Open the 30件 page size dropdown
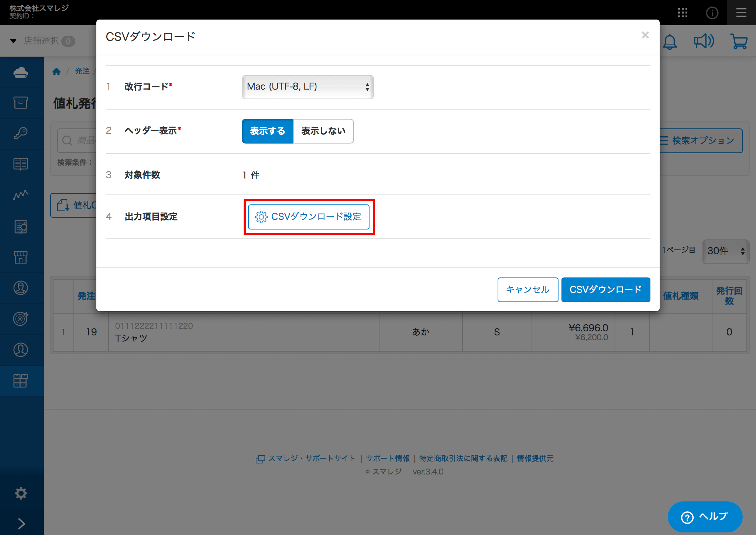This screenshot has height=535, width=756. point(725,251)
